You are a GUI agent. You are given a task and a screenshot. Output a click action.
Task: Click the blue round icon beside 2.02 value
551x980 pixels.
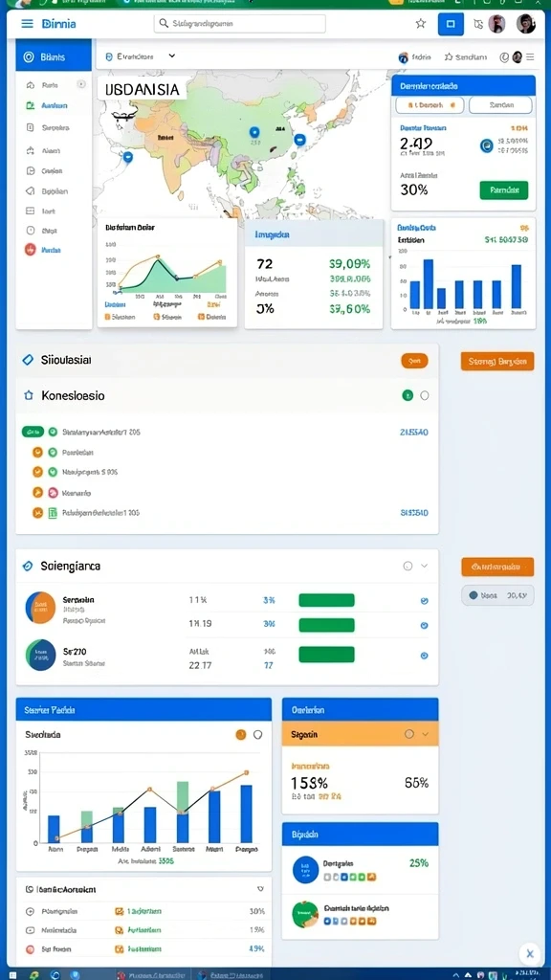(486, 145)
